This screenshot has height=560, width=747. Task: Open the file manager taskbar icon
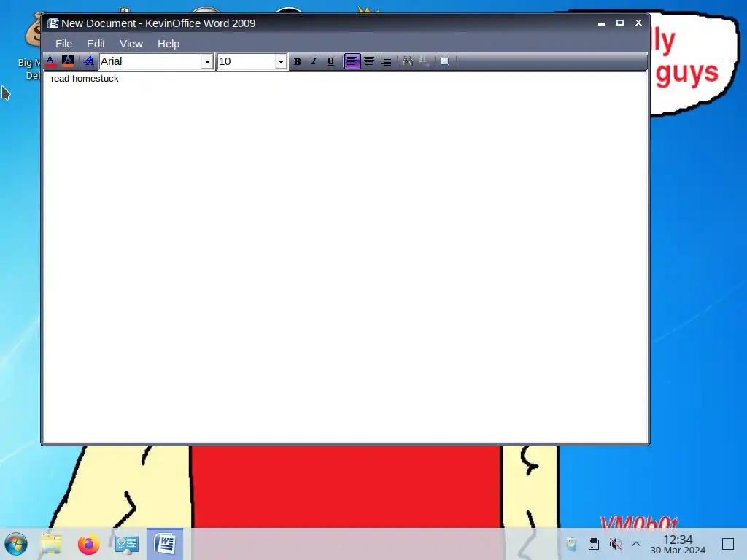[x=51, y=544]
